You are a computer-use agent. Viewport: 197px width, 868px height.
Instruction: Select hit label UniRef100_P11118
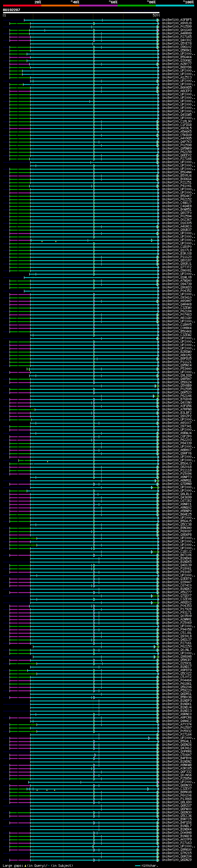(177, 470)
